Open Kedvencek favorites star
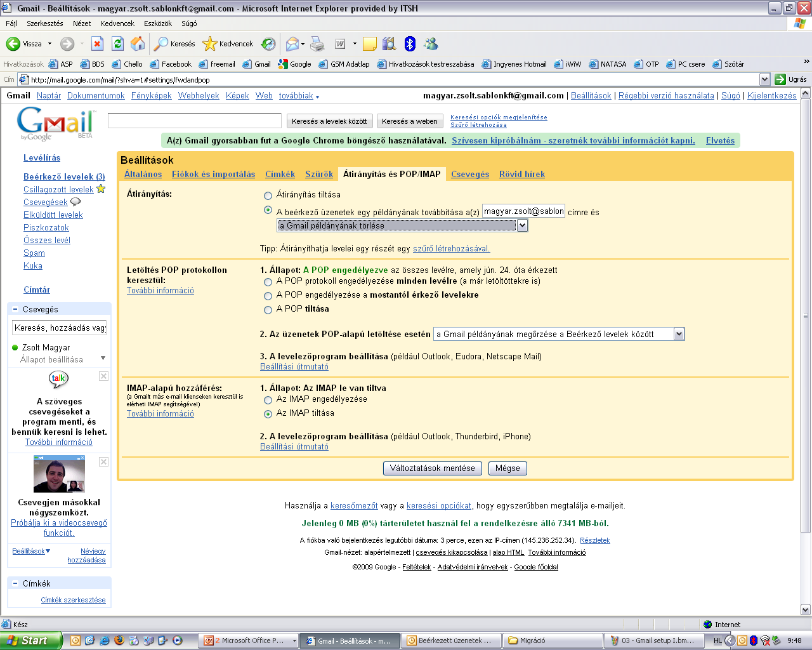812x650 pixels. (x=209, y=44)
